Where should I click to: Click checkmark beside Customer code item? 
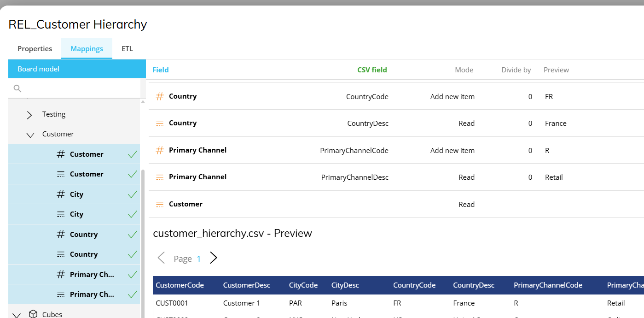[133, 154]
